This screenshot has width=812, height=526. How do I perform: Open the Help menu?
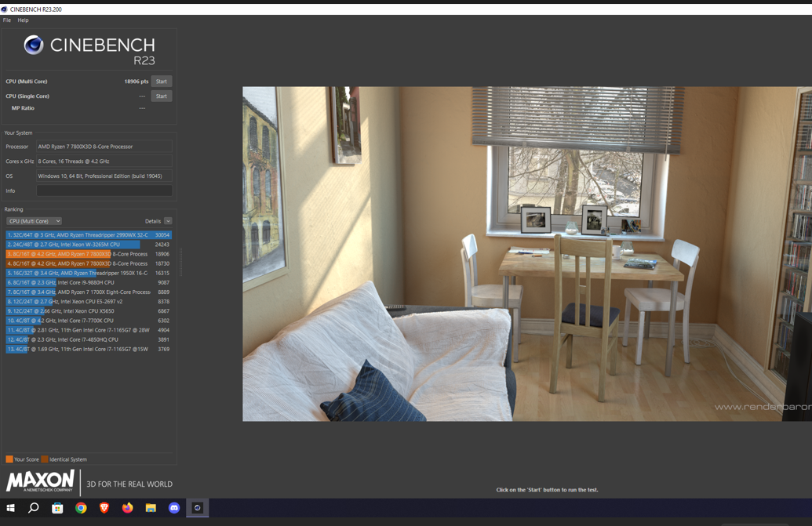click(x=23, y=20)
